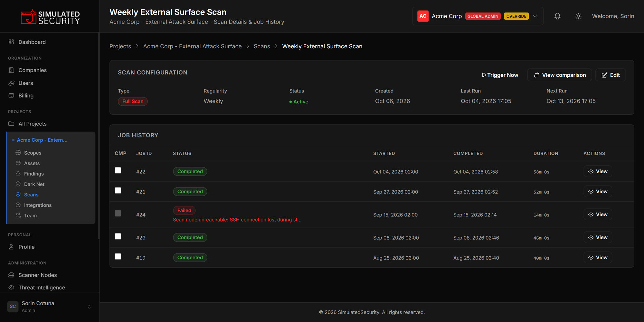Open Acme Corp - External Attack Surface breadcrumb
Image resolution: width=644 pixels, height=322 pixels.
(192, 46)
